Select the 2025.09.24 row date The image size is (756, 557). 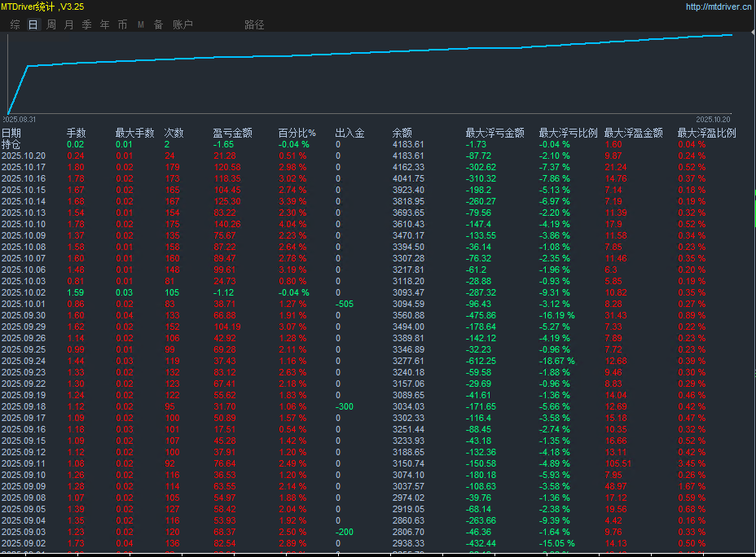tap(24, 361)
